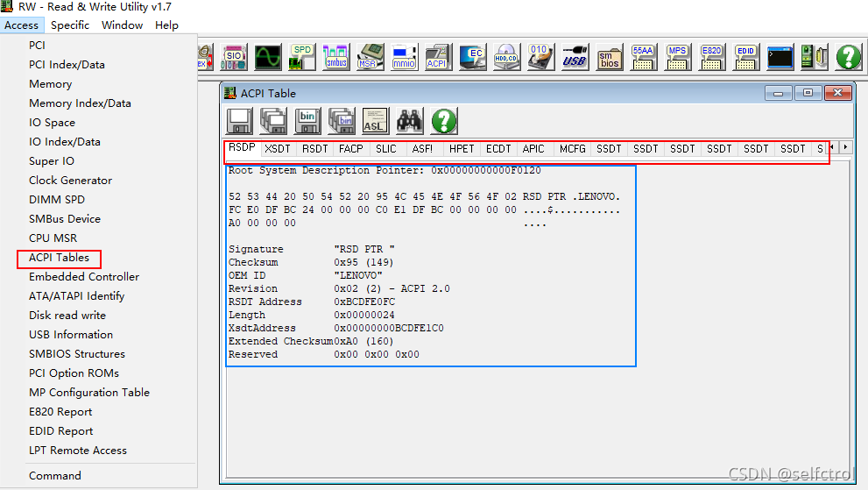Click the tab strip right scroll arrow
Image resolution: width=868 pixels, height=490 pixels.
click(x=846, y=147)
